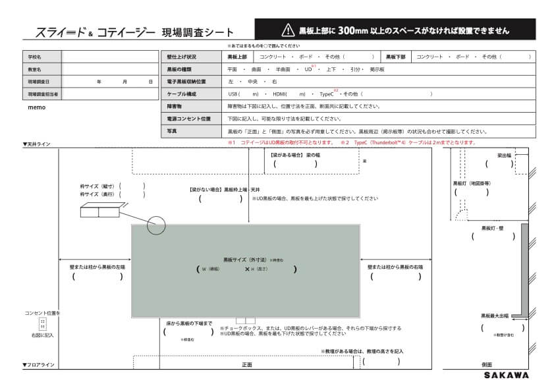This screenshot has height=392, width=554.
Task: Click the SAKAWA logo
Action: 507,376
